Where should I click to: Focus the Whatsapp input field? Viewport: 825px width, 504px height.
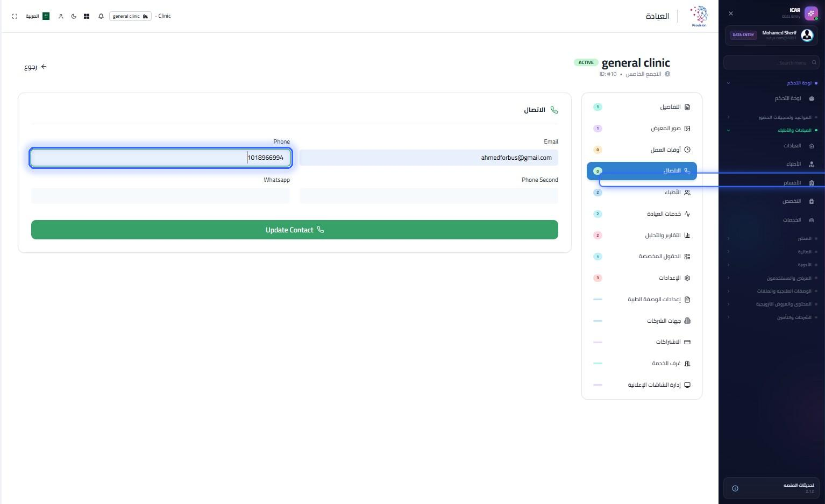(160, 196)
